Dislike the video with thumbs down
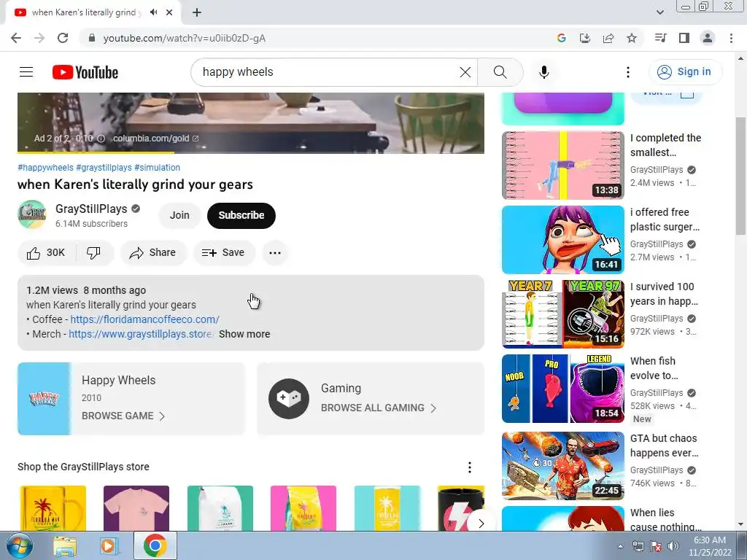This screenshot has width=747, height=560. [94, 253]
